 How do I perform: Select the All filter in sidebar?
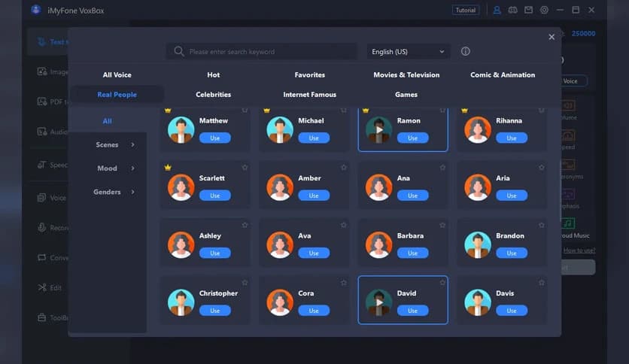point(107,121)
